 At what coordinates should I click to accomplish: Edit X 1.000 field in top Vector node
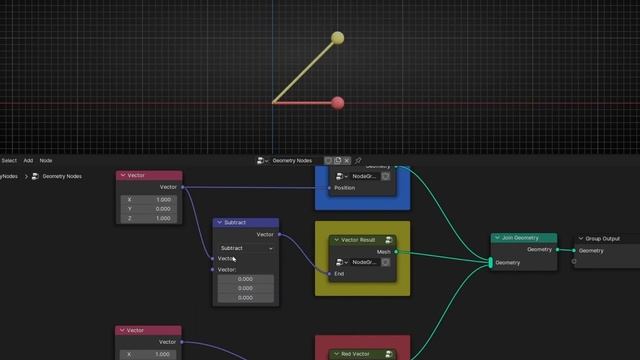pyautogui.click(x=149, y=200)
